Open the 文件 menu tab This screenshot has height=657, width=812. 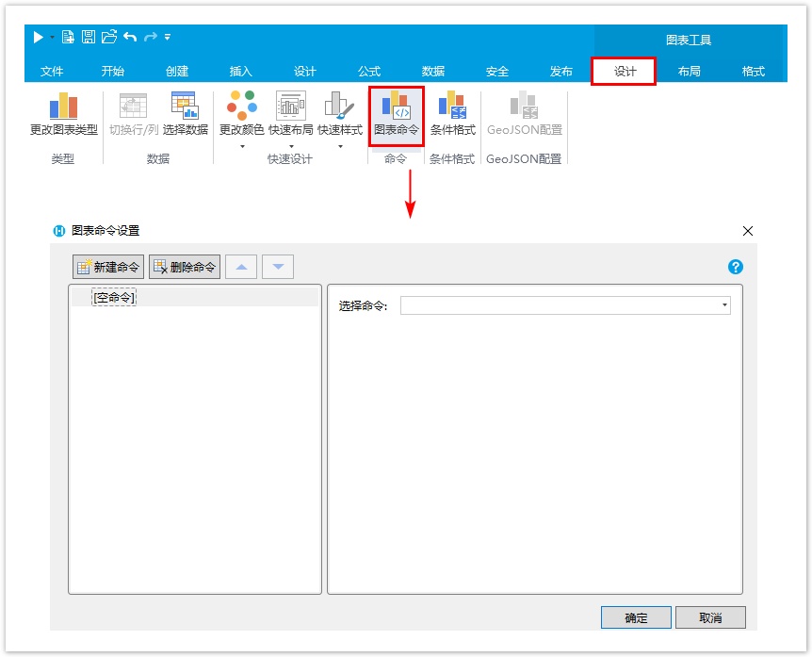[x=52, y=71]
